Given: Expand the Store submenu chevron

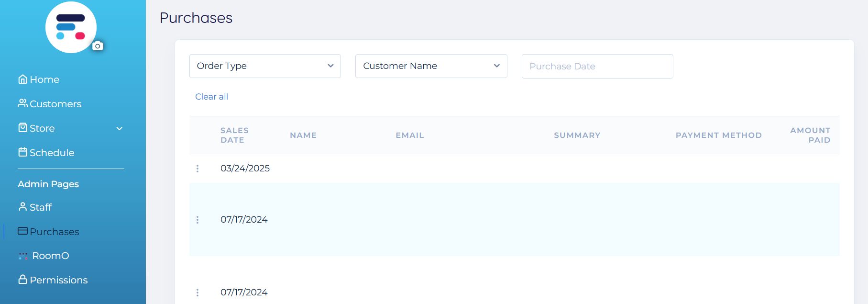Looking at the screenshot, I should [120, 128].
